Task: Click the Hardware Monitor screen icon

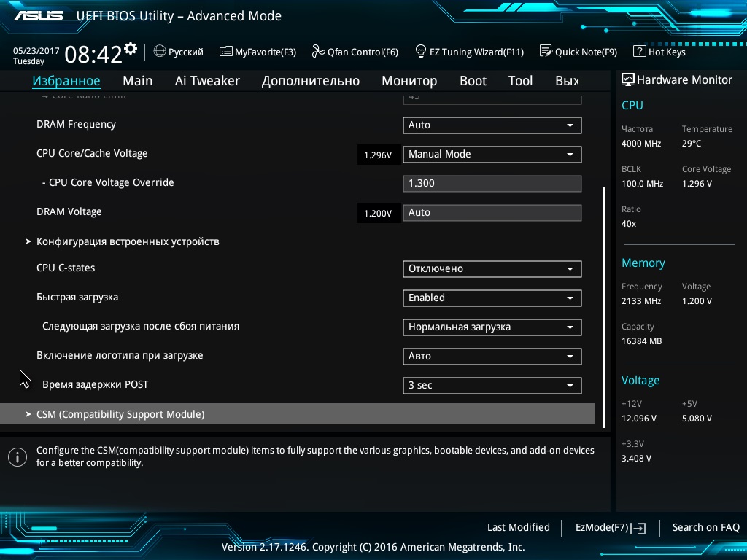Action: [628, 79]
